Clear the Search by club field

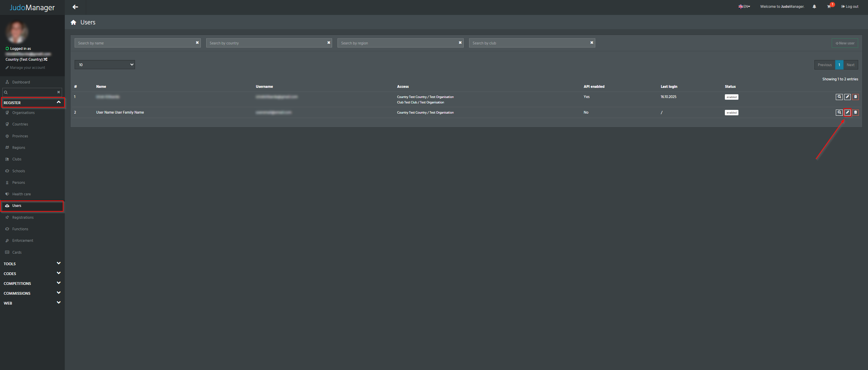[592, 43]
